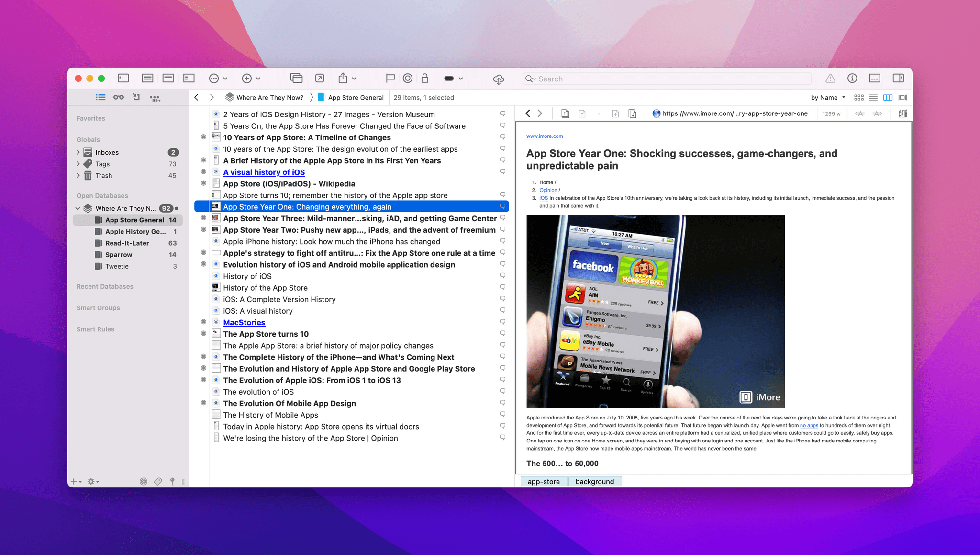Toggle the lock on selected document
This screenshot has height=555, width=980.
tap(425, 78)
